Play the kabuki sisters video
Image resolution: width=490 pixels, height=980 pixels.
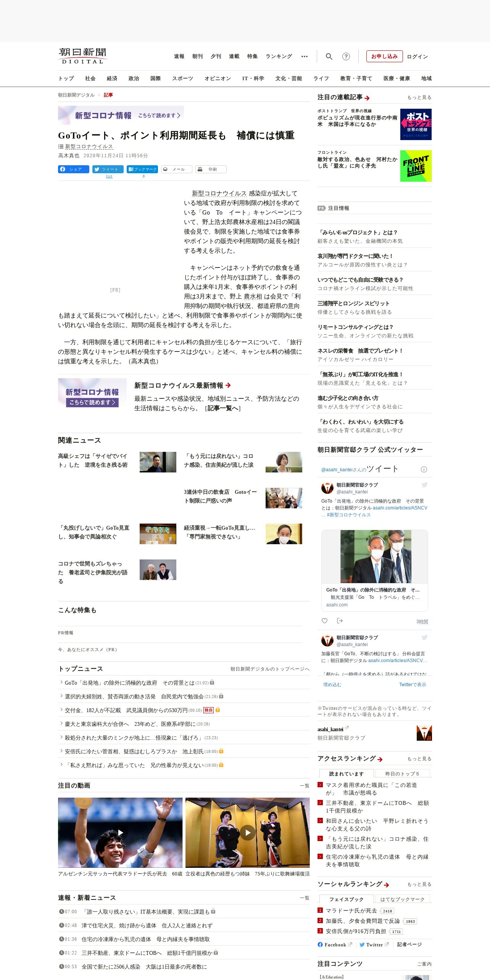(248, 832)
